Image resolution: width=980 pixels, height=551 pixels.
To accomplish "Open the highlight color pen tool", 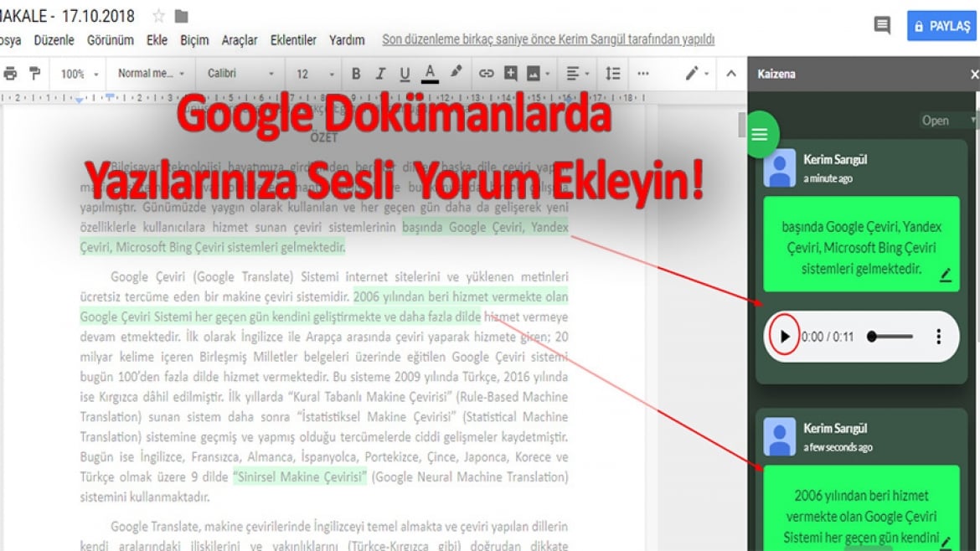I will point(456,73).
